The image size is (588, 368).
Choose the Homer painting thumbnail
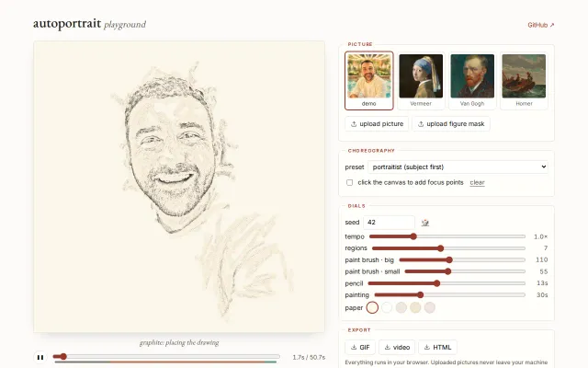(524, 81)
